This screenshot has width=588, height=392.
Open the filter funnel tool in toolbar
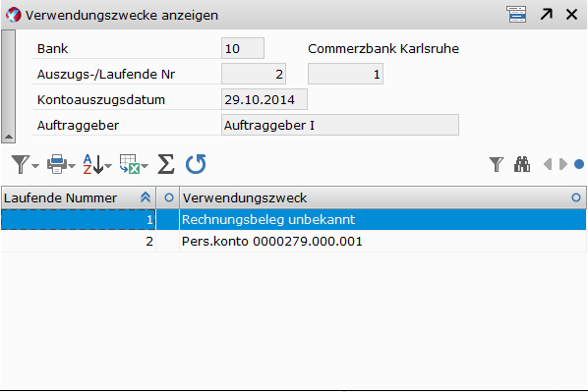click(x=20, y=164)
